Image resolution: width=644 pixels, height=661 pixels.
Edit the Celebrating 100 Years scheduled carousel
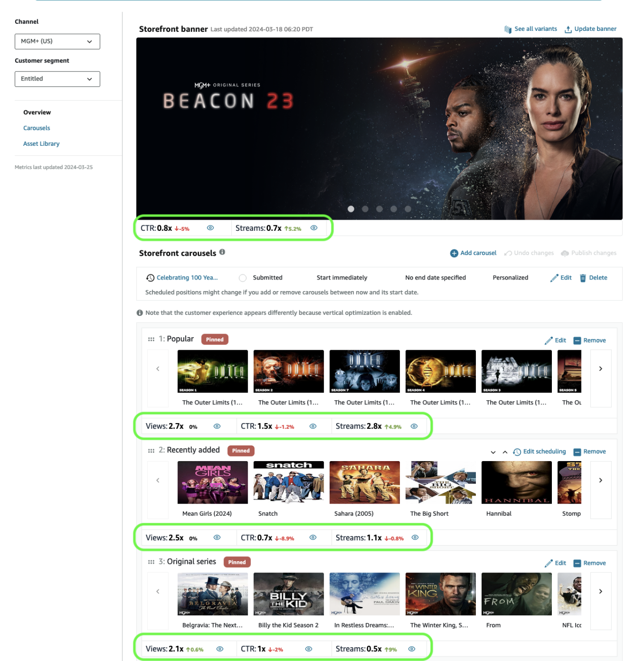tap(561, 278)
